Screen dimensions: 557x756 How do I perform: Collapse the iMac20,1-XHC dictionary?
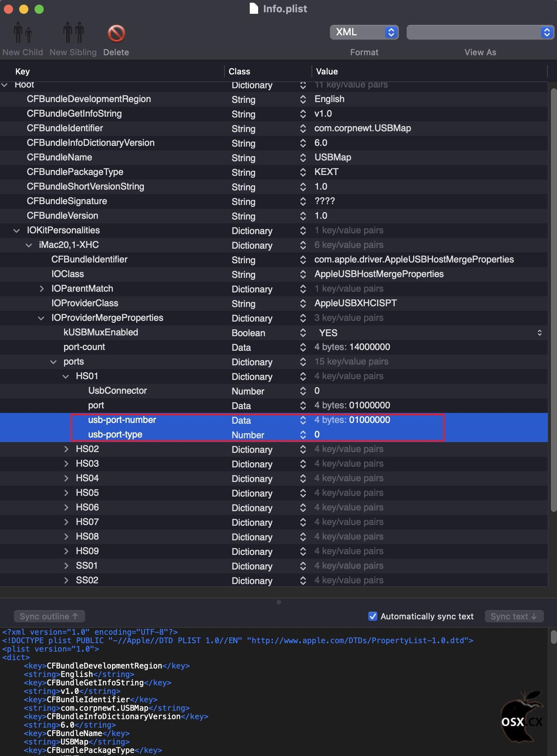(29, 245)
